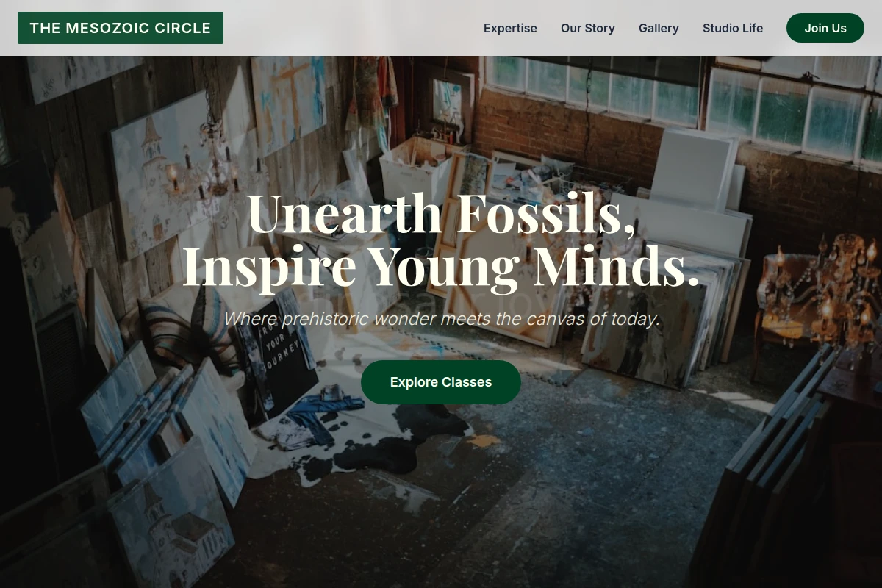
Task: Open the Gallery nav item
Action: tap(659, 28)
